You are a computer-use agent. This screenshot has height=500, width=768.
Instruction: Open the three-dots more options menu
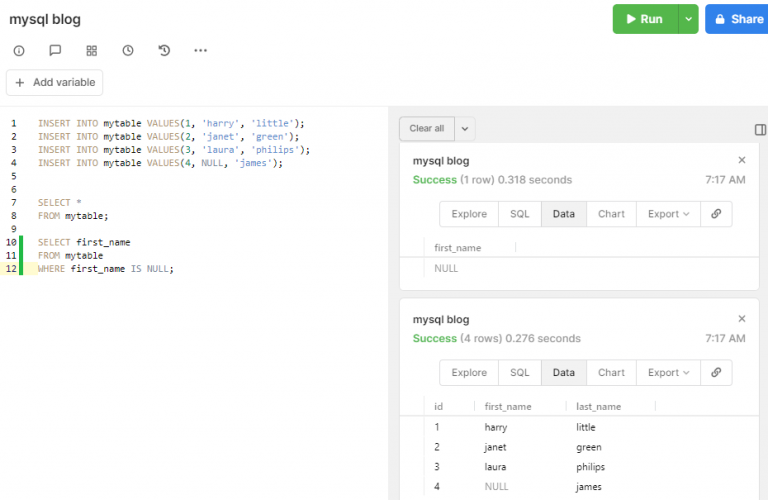point(200,50)
